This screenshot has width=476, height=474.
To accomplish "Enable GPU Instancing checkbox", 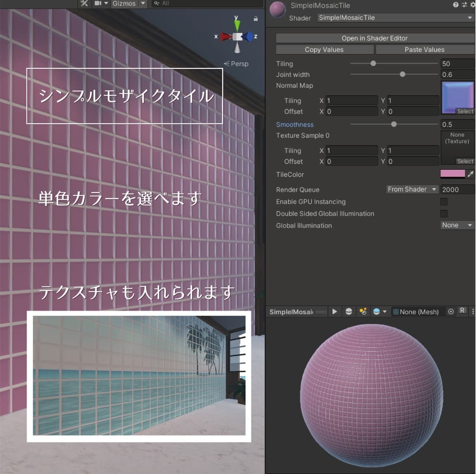I will click(444, 202).
